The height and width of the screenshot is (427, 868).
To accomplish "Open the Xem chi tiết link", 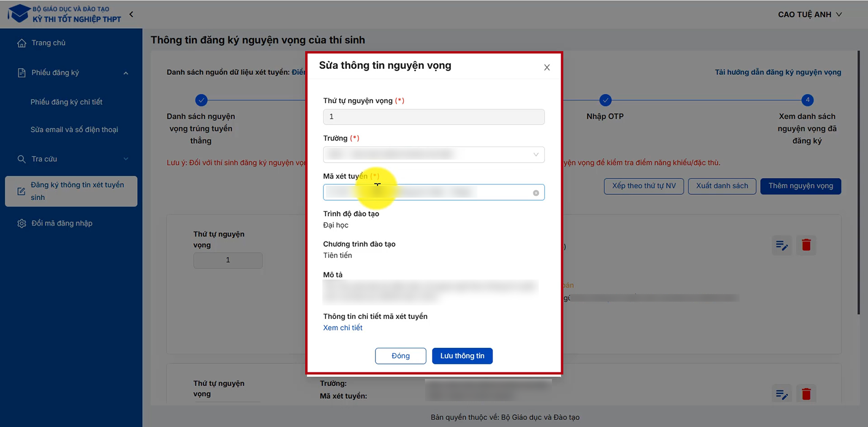I will [x=343, y=328].
